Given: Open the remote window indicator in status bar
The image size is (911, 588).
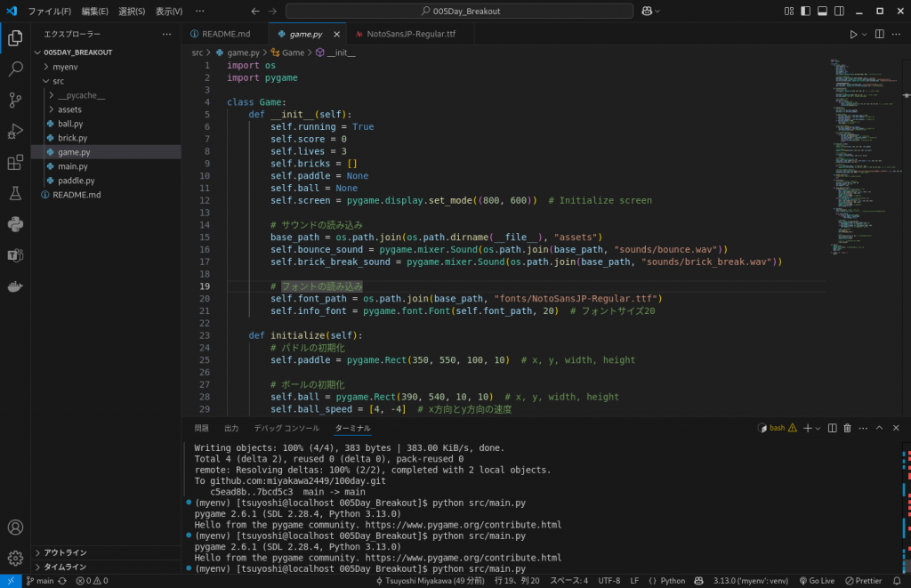Looking at the screenshot, I should point(11,581).
